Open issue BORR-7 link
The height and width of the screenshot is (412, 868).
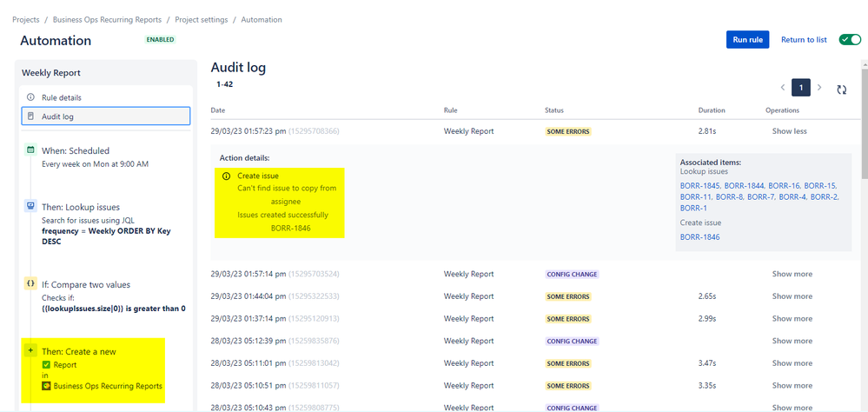click(x=760, y=196)
